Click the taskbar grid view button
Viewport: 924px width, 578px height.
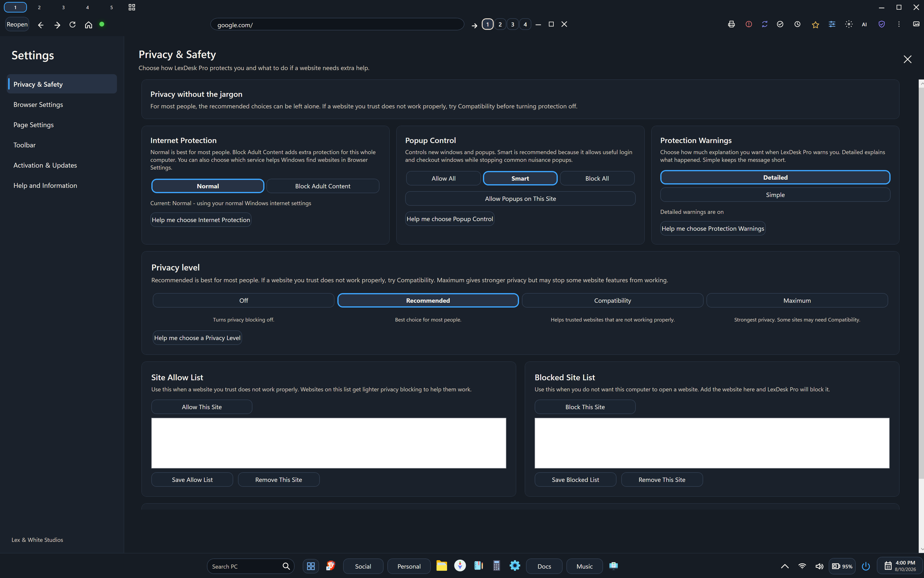point(311,566)
